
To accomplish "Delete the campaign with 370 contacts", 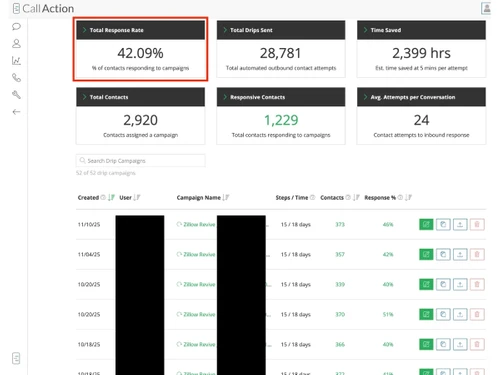I will click(x=477, y=314).
